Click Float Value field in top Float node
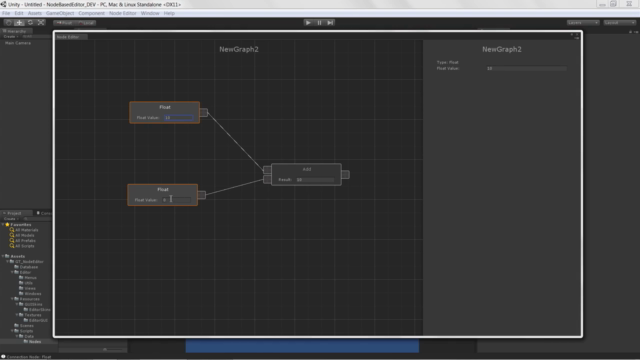The height and width of the screenshot is (360, 640). [x=179, y=118]
